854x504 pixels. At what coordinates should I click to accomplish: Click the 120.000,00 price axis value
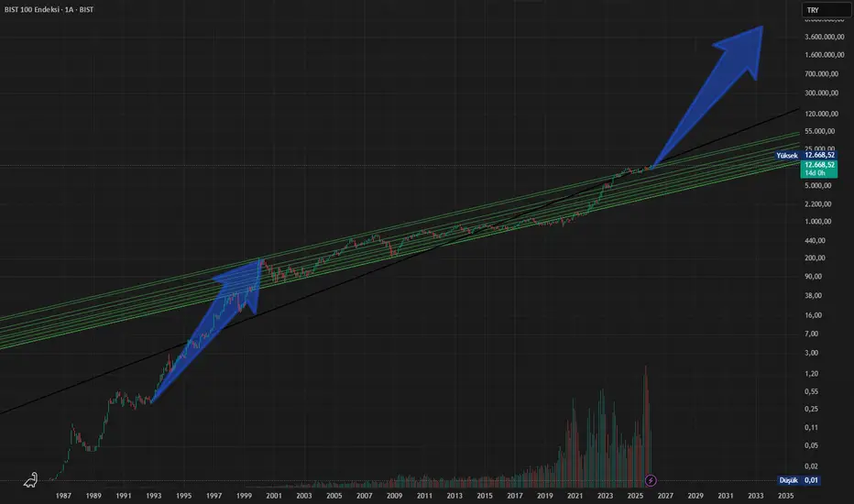821,114
